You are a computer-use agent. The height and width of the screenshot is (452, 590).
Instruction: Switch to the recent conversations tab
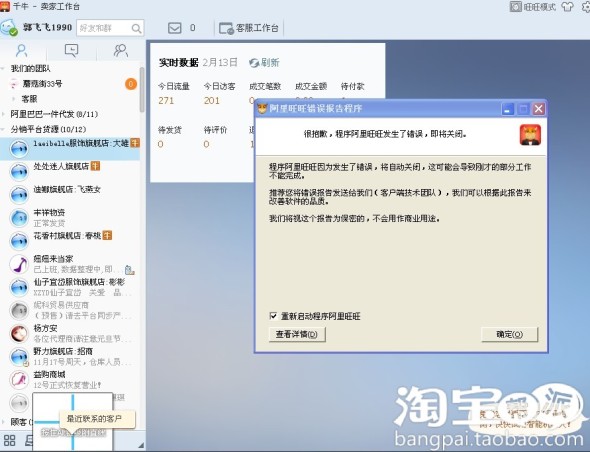point(71,50)
